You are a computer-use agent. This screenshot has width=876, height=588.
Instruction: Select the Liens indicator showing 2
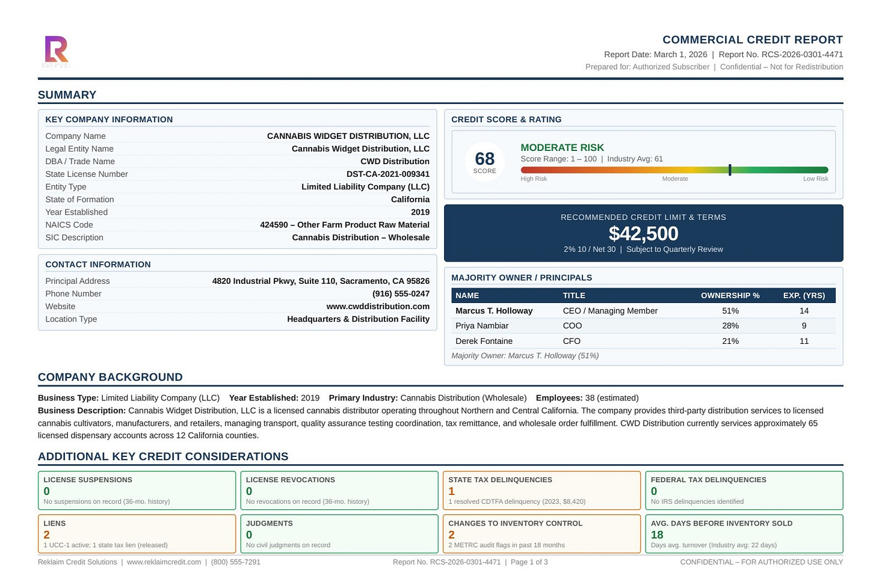click(x=137, y=533)
